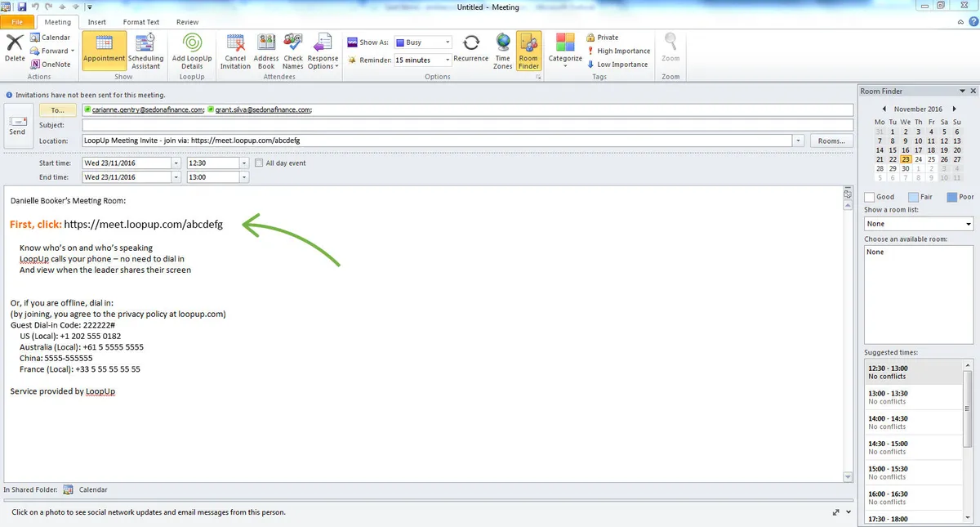Screen dimensions: 980x527
Task: Open the Start time date picker dropdown
Action: (176, 163)
